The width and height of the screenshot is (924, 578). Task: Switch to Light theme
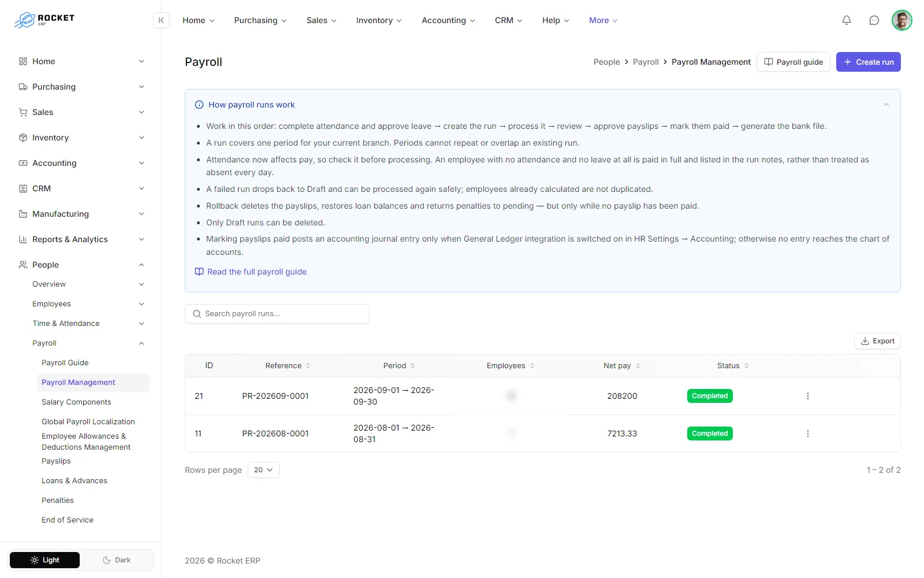click(x=45, y=560)
